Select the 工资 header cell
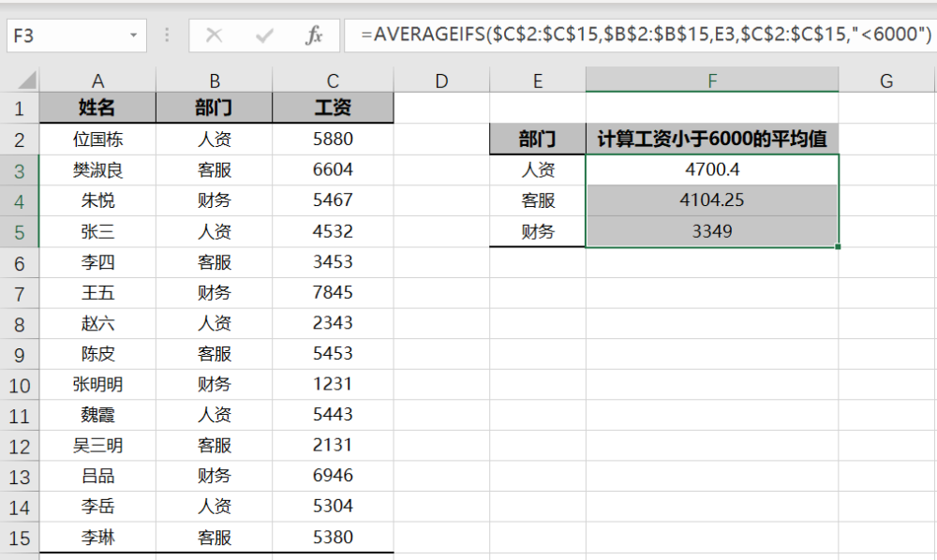Screen dimensions: 937x560 (334, 108)
